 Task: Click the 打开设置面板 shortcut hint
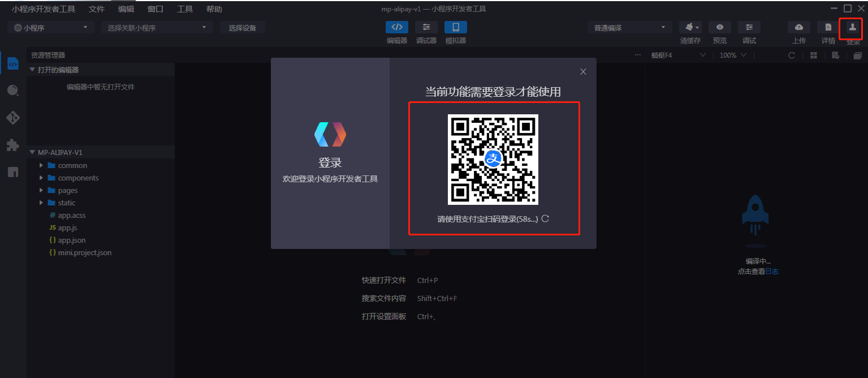pos(384,317)
